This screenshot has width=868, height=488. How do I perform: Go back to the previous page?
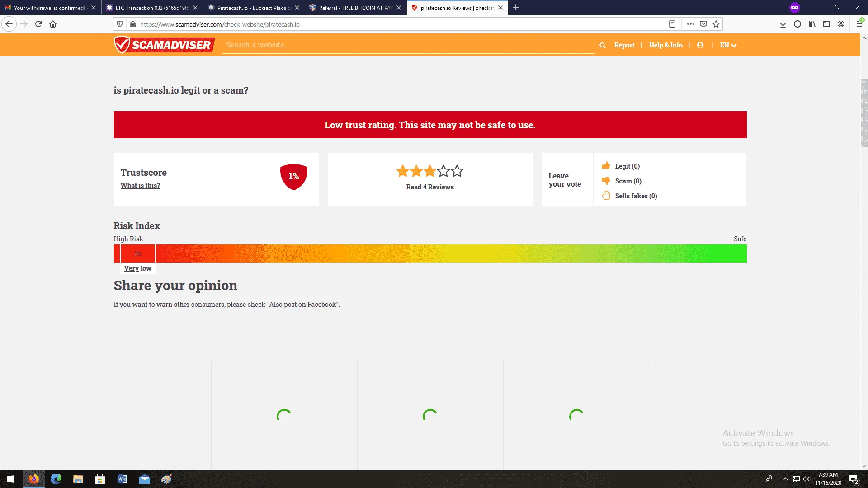pos(9,24)
